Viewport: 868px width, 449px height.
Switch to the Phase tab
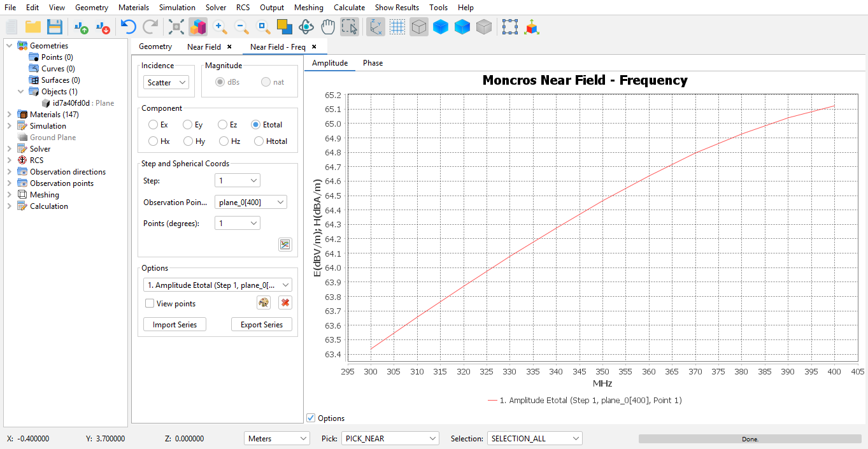point(373,63)
